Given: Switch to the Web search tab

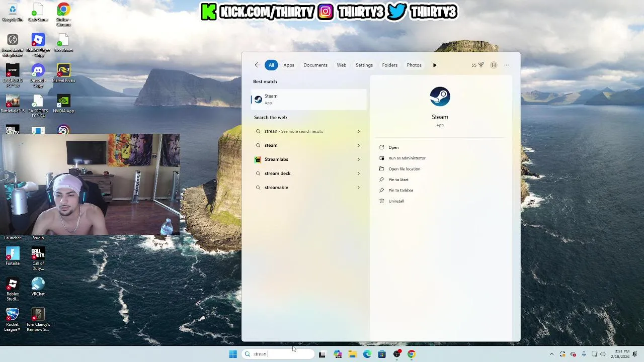Looking at the screenshot, I should [342, 65].
